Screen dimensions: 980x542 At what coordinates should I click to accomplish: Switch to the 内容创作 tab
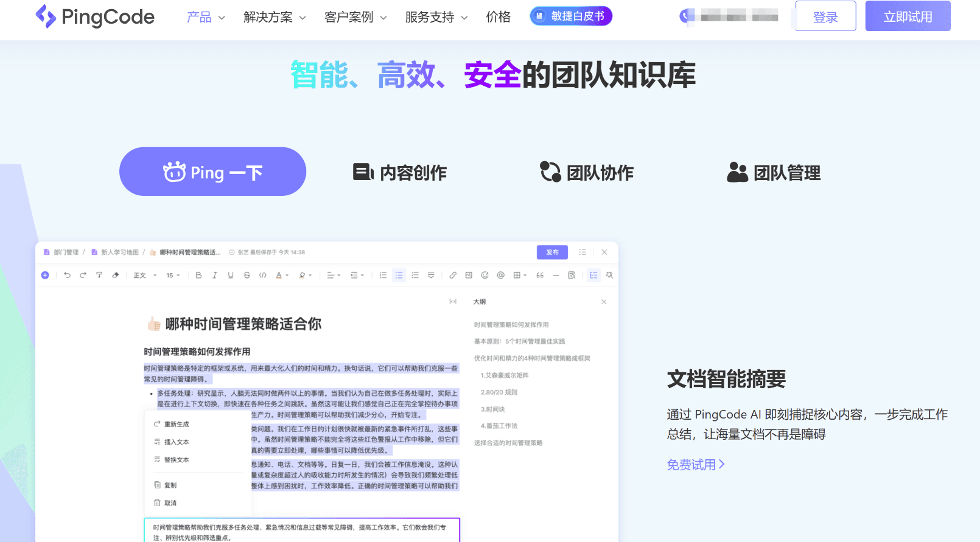400,173
